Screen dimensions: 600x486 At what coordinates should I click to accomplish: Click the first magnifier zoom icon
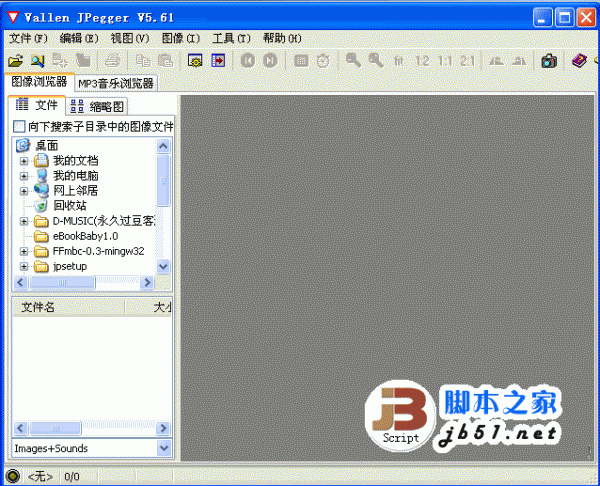pyautogui.click(x=353, y=61)
